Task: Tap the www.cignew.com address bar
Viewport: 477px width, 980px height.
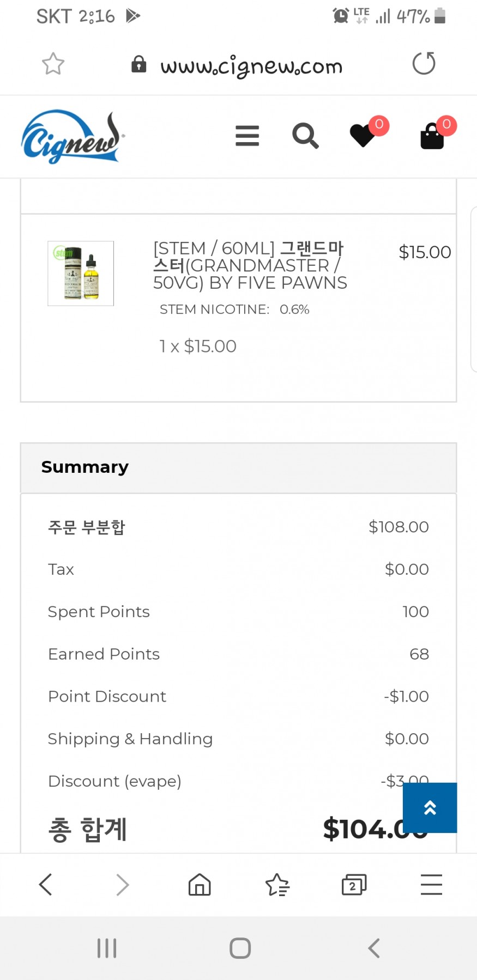Action: pyautogui.click(x=251, y=66)
